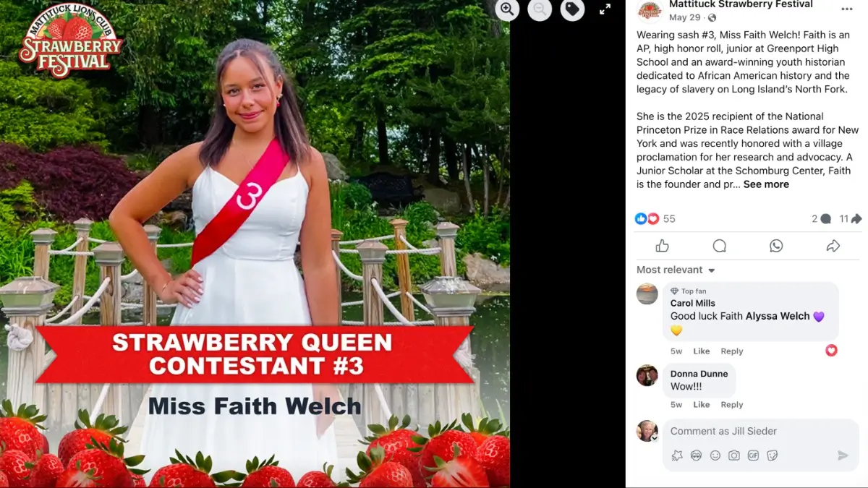
Task: Open the Most relevant comments dropdown
Action: 676,270
